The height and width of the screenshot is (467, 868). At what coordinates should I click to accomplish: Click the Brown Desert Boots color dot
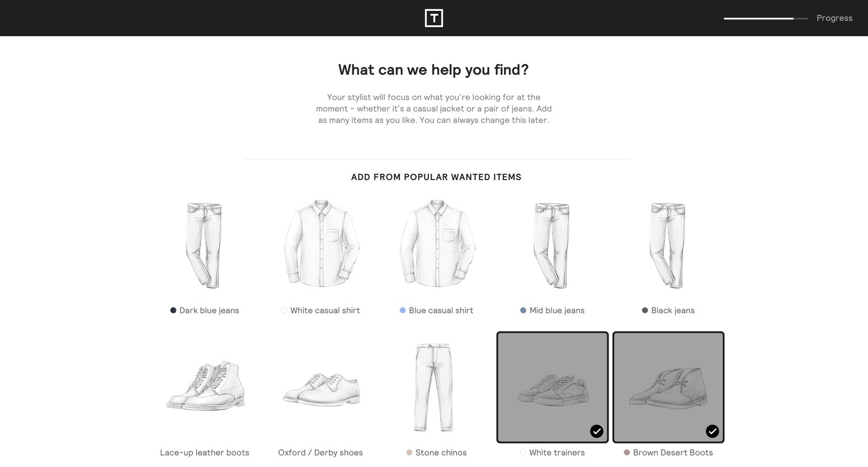tap(627, 453)
